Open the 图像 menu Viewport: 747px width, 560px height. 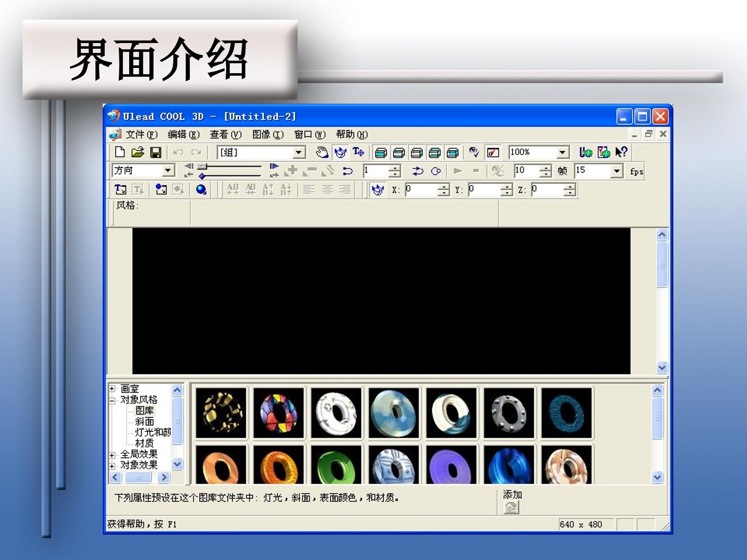tap(268, 135)
